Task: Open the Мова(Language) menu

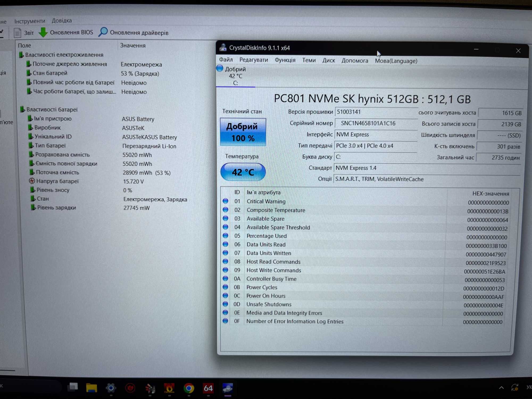Action: click(396, 61)
